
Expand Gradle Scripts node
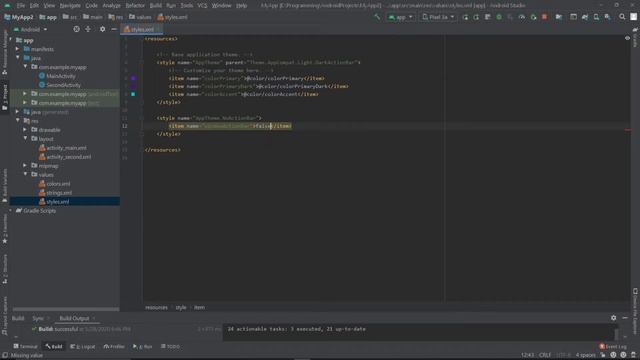[x=11, y=211]
